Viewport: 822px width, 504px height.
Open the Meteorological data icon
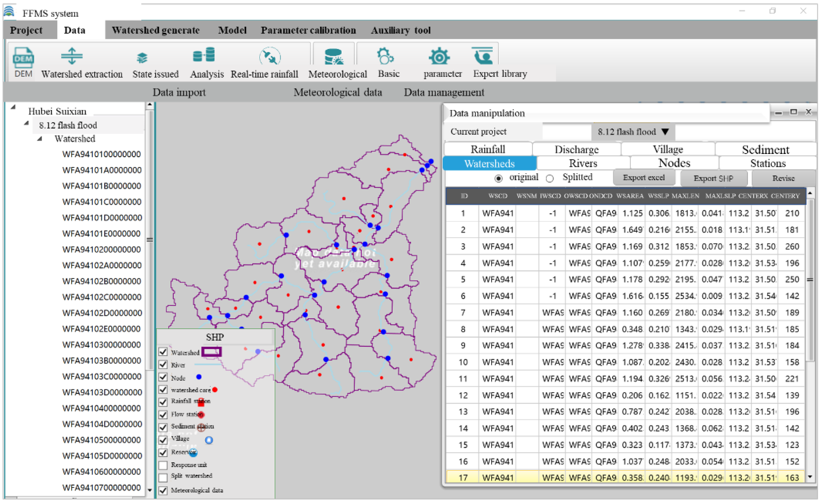pos(334,57)
